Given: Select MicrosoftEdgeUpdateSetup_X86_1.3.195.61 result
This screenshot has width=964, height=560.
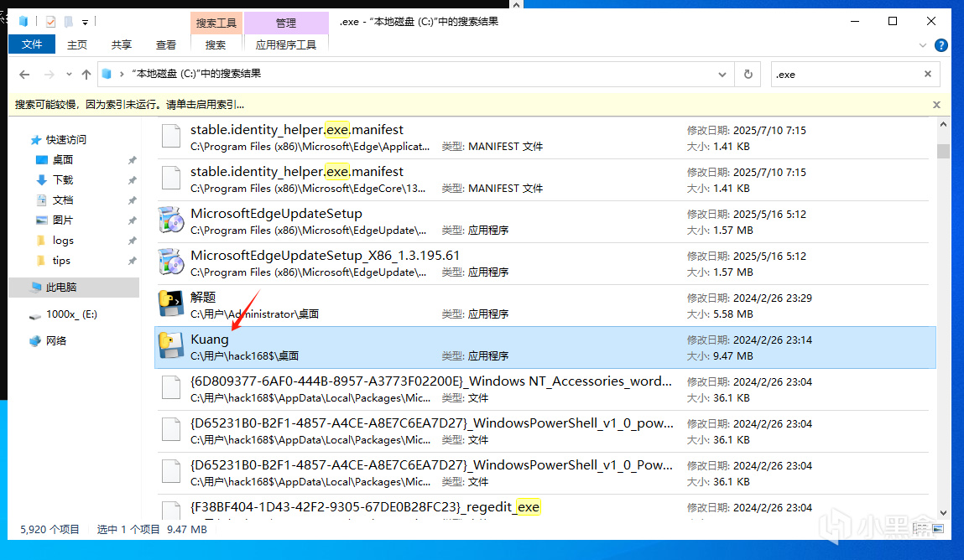Looking at the screenshot, I should tap(543, 262).
